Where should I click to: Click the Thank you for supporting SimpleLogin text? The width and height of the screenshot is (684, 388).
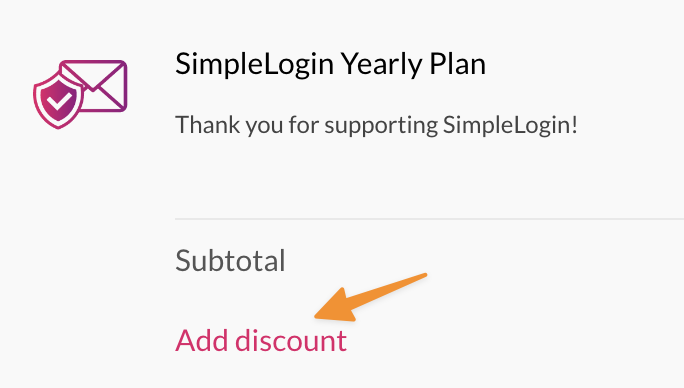click(376, 125)
